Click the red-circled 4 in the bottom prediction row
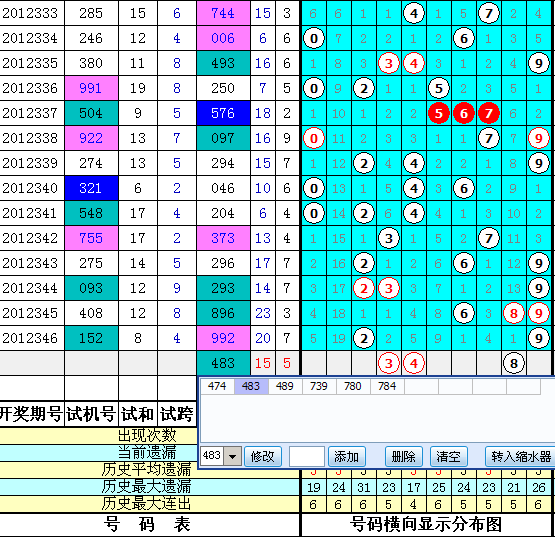555x537 pixels. point(414,364)
